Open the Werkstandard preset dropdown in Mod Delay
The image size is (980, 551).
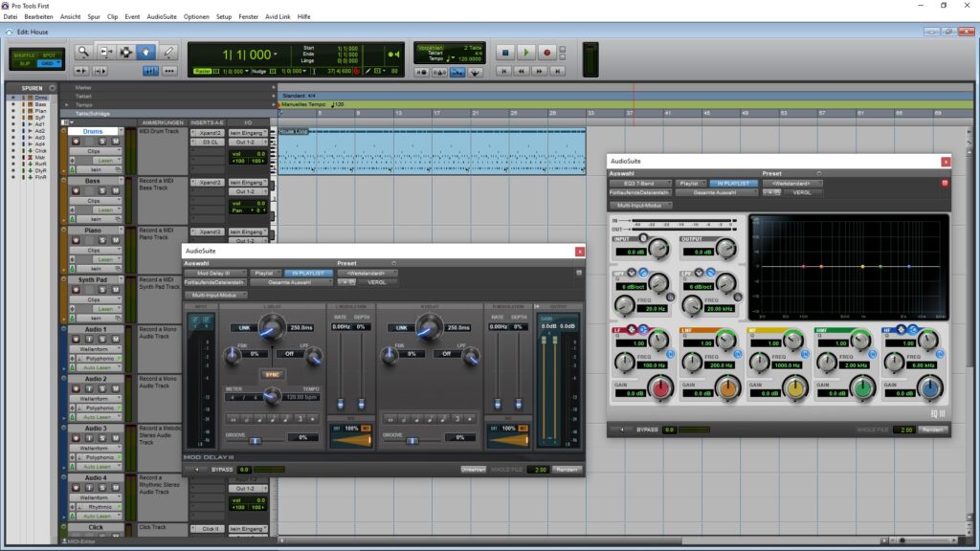[x=367, y=273]
